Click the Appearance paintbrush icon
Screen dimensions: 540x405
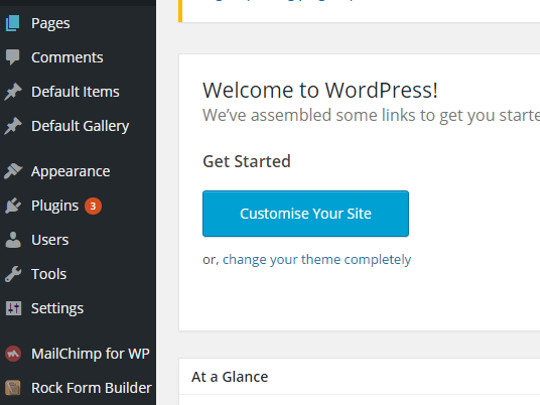[13, 171]
